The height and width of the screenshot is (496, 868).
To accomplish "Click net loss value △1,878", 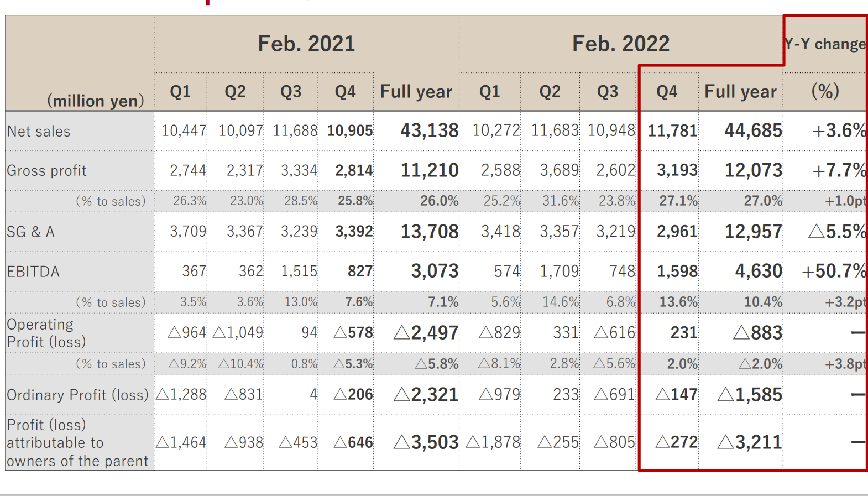I will pyautogui.click(x=493, y=442).
